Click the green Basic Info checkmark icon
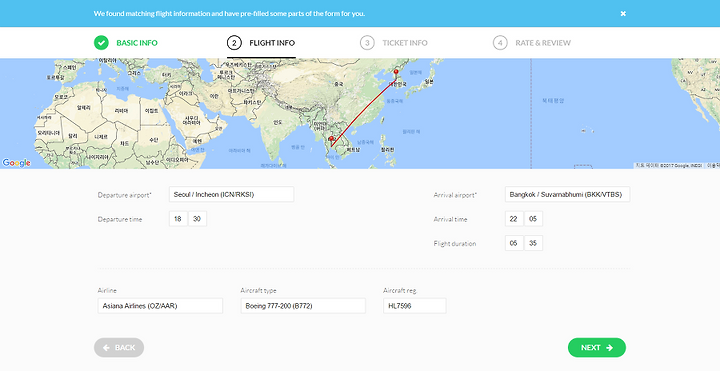Viewport: 720px width, 371px height. click(101, 43)
